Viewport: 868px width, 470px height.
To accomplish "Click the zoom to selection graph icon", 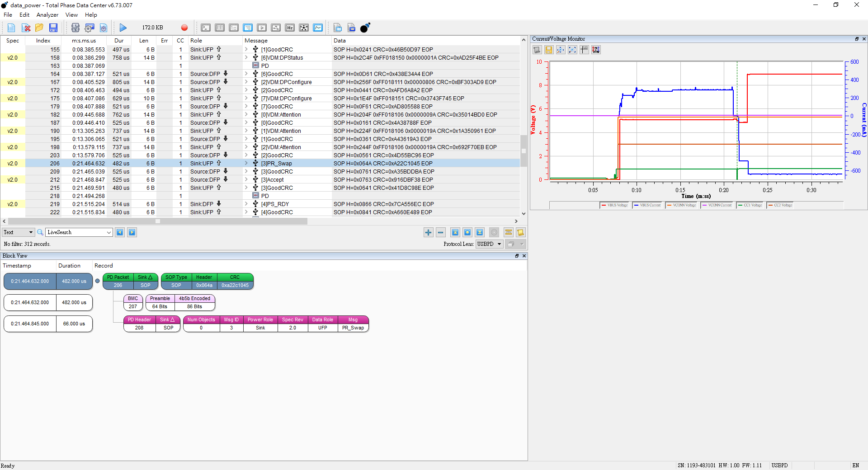I will pos(572,50).
